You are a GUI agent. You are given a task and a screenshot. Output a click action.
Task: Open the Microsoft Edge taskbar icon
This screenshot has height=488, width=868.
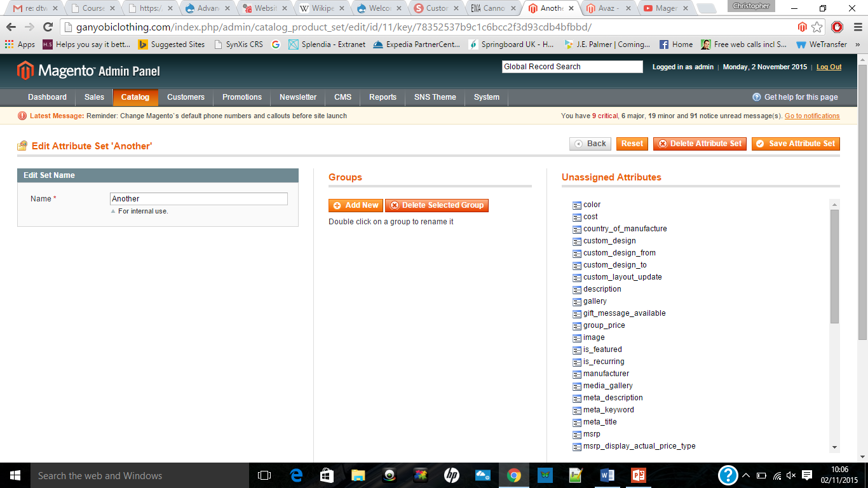(x=295, y=475)
